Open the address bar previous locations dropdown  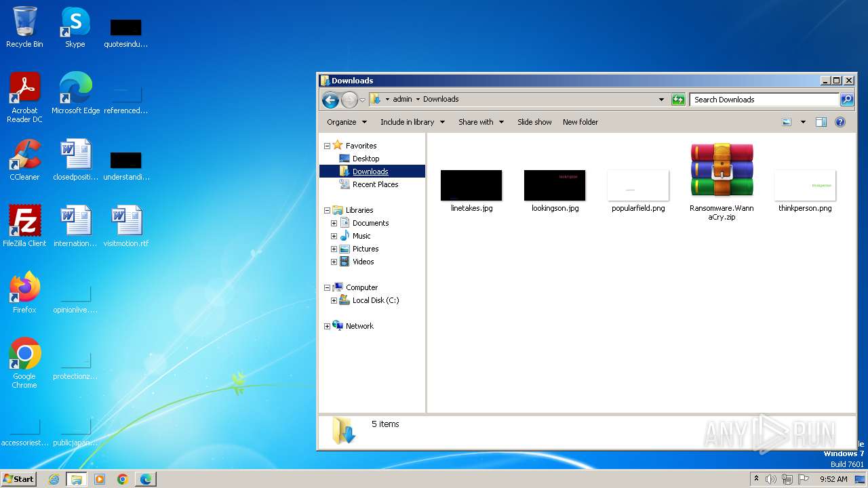pyautogui.click(x=661, y=100)
